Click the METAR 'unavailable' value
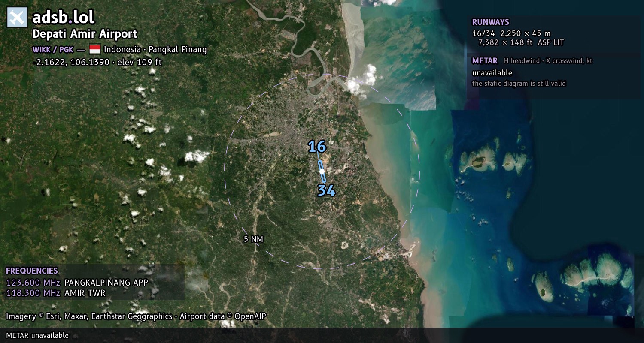Screen dimensions: 644x343 click(492, 73)
